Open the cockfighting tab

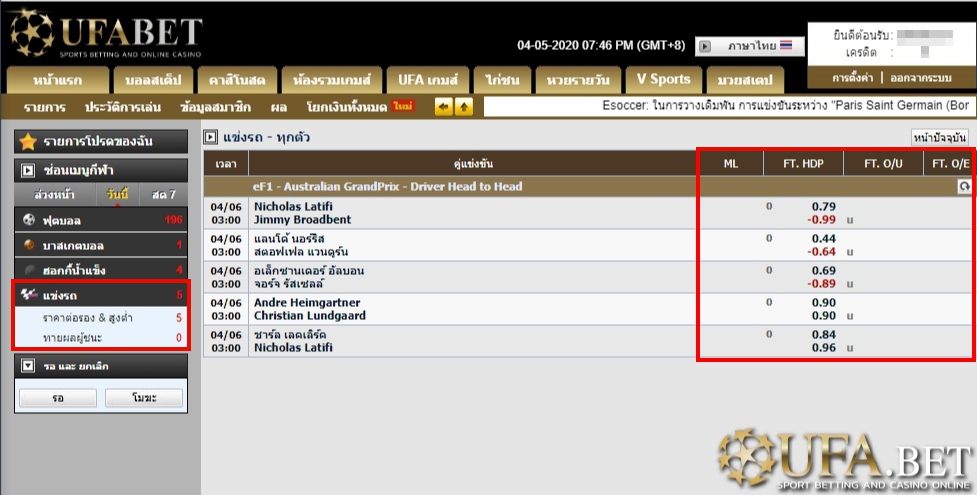502,80
